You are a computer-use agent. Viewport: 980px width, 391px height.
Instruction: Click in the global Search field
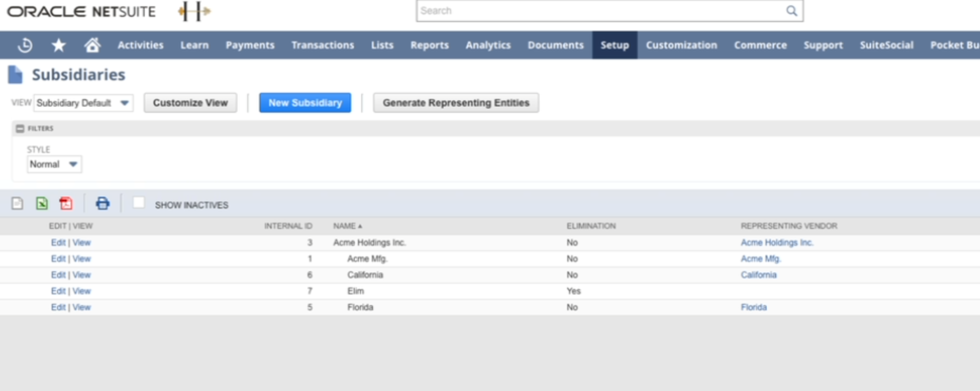(602, 11)
